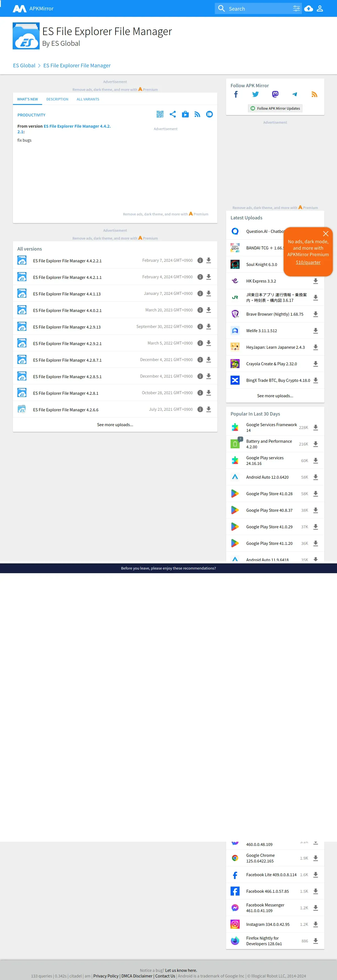Screen dimensions: 337x980
Task: Open ES File Explorer File Manager 4.2.8.5.1
Action: click(x=67, y=377)
